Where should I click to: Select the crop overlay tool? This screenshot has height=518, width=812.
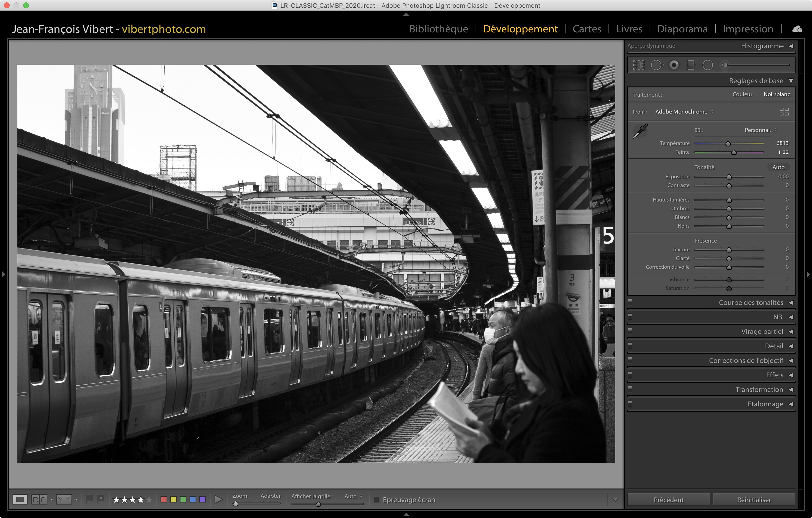pyautogui.click(x=638, y=65)
